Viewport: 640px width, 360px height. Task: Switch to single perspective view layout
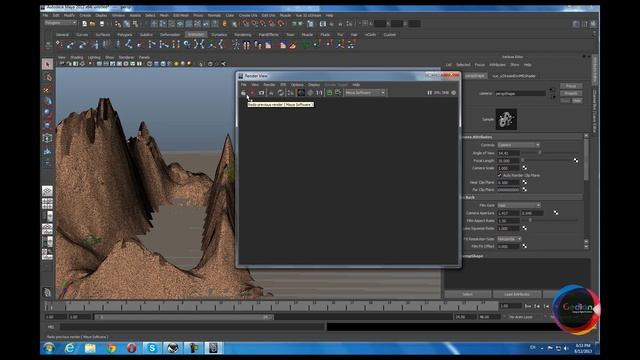coord(47,191)
